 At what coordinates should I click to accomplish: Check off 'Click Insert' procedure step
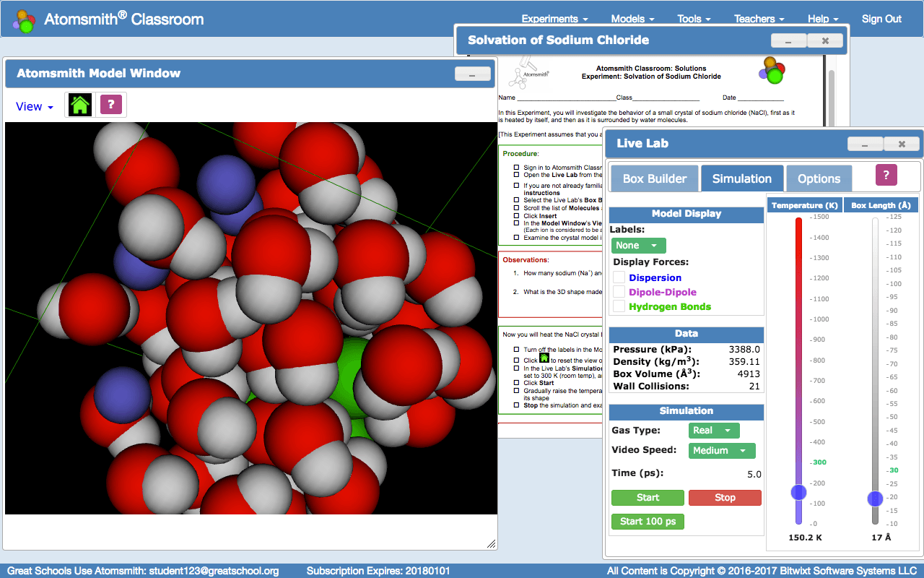(516, 215)
